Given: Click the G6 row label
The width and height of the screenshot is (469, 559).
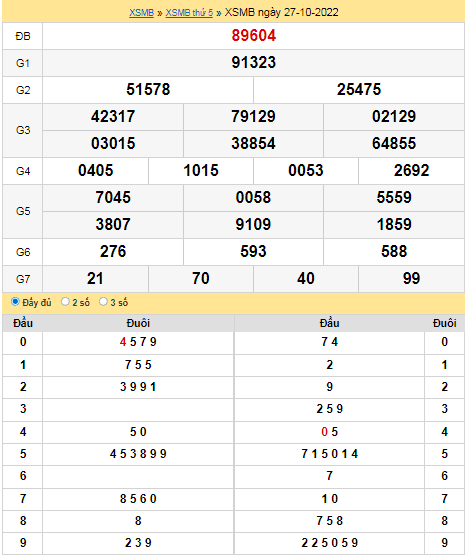Looking at the screenshot, I should pyautogui.click(x=23, y=252).
